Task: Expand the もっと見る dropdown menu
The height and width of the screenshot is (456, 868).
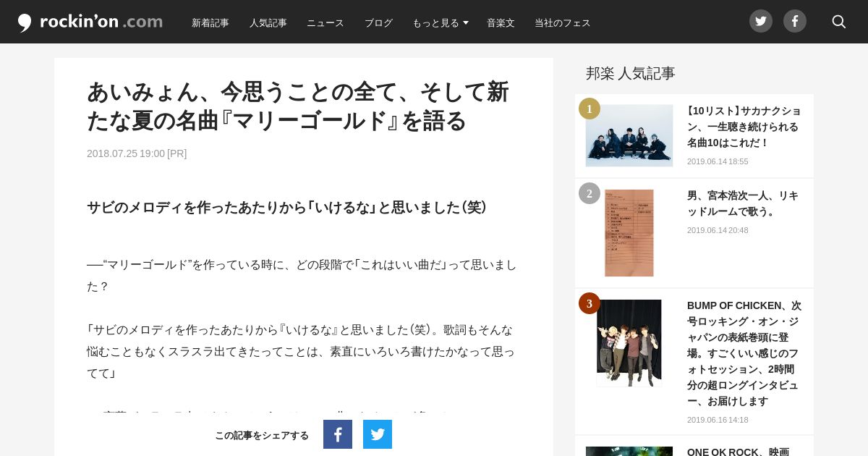Action: (x=441, y=23)
